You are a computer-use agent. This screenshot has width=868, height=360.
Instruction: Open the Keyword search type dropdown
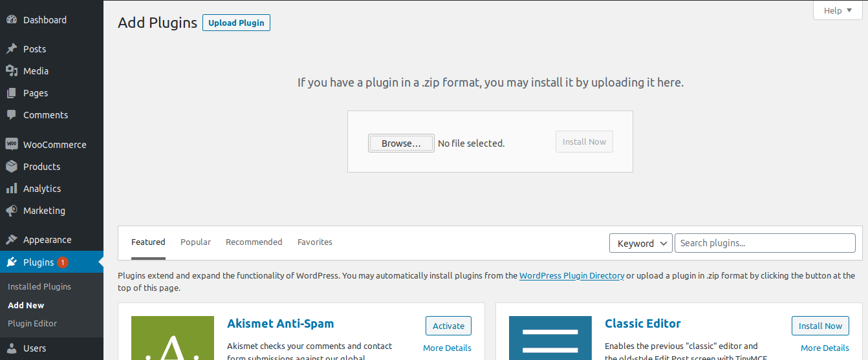pos(641,243)
